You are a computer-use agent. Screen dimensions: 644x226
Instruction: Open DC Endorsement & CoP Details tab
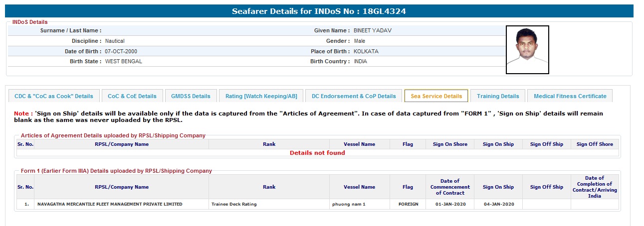(x=354, y=96)
